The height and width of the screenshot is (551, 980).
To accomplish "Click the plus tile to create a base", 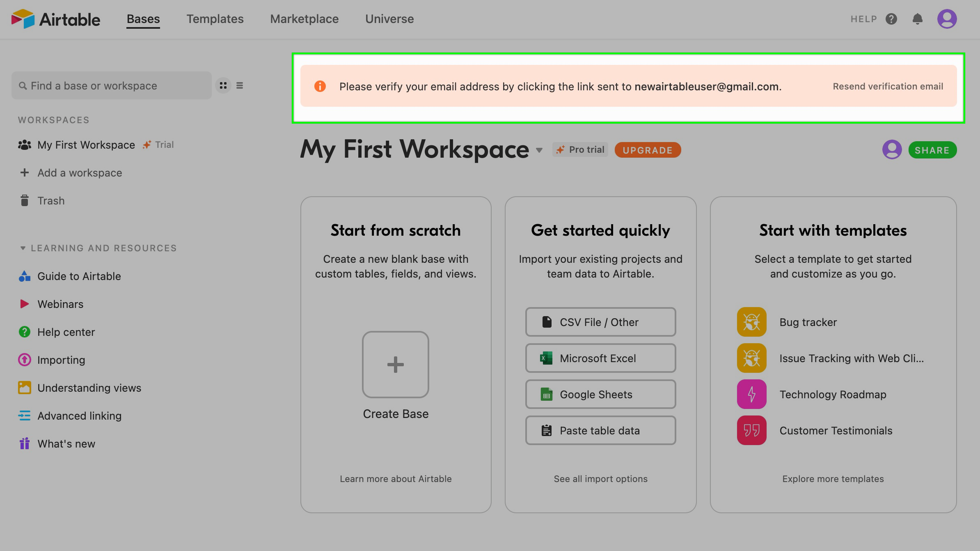I will [x=396, y=365].
